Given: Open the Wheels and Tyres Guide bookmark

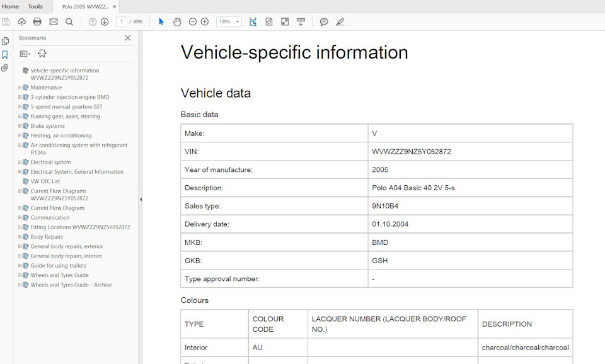Looking at the screenshot, I should [59, 275].
